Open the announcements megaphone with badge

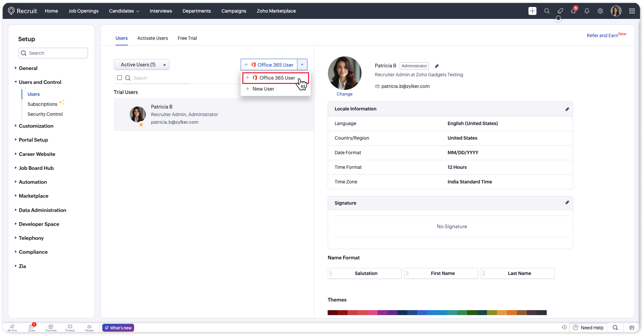click(x=573, y=11)
